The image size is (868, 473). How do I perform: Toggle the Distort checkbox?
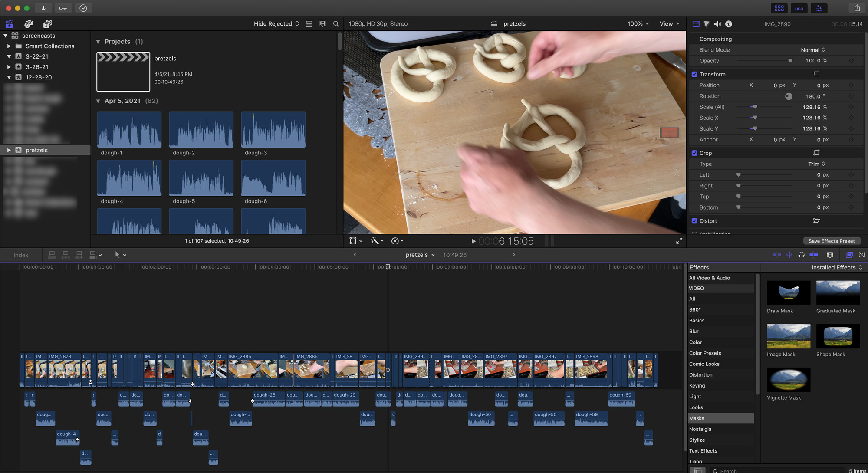pyautogui.click(x=694, y=221)
